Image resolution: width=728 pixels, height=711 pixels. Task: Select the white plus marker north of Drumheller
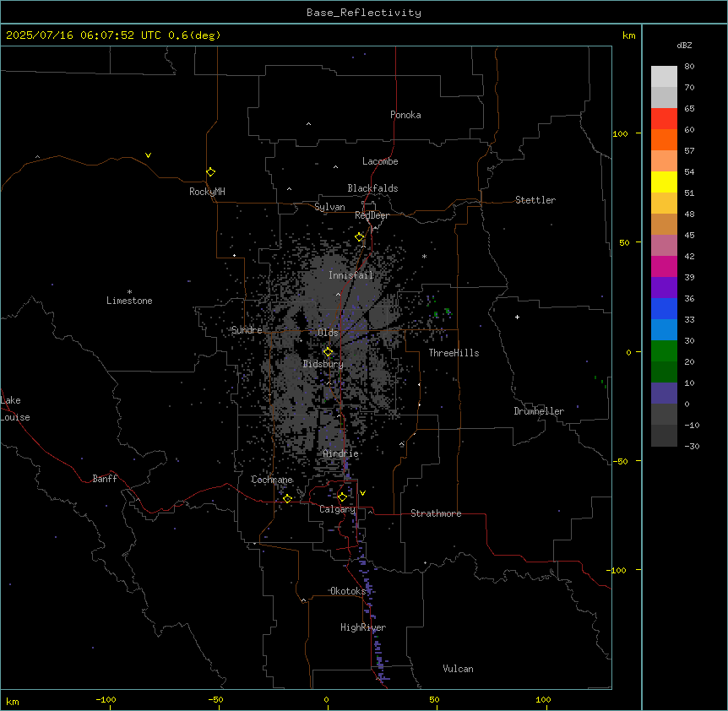tap(517, 317)
